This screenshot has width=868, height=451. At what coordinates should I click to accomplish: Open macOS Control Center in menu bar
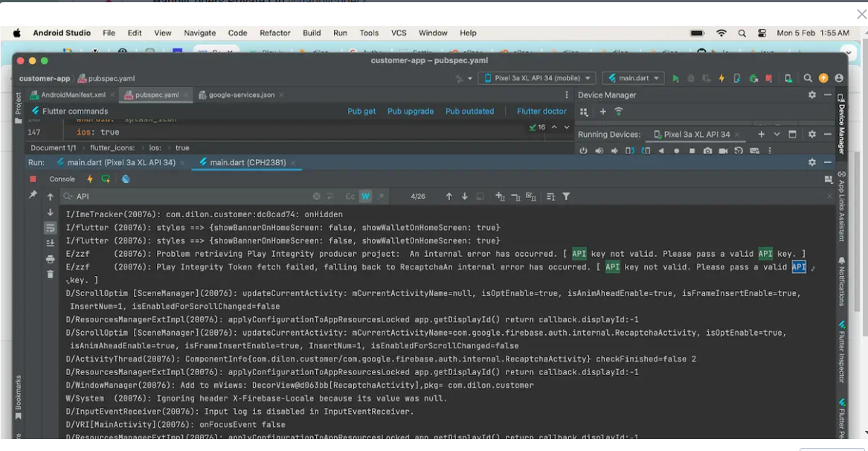point(762,33)
